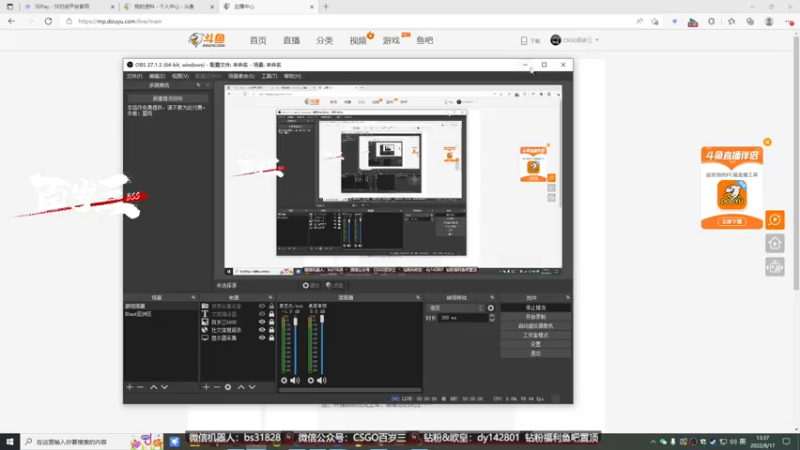Image resolution: width=800 pixels, height=450 pixels.
Task: Click the orange play floating icon on Douyu page
Action: coord(774,220)
